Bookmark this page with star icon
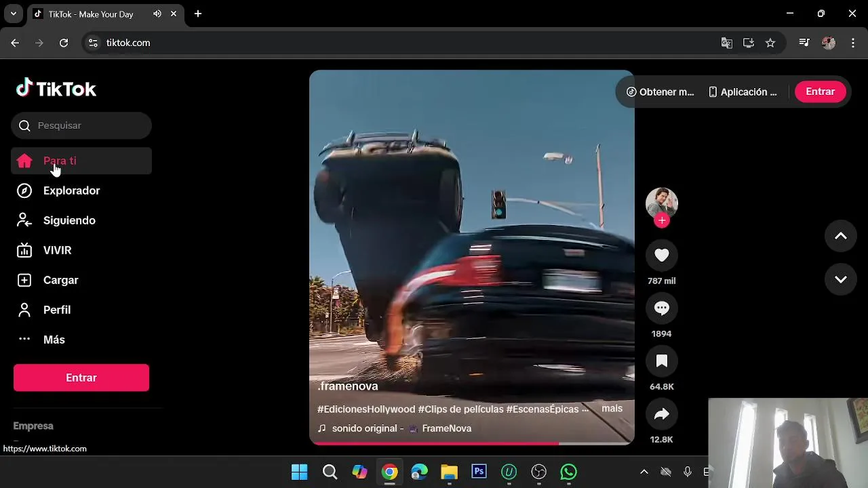The image size is (868, 488). coord(770,43)
